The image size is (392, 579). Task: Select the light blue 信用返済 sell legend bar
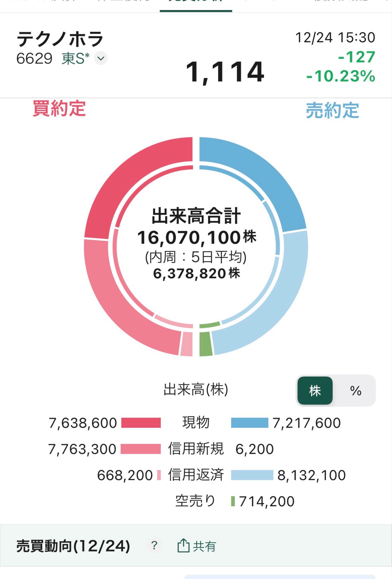click(252, 475)
